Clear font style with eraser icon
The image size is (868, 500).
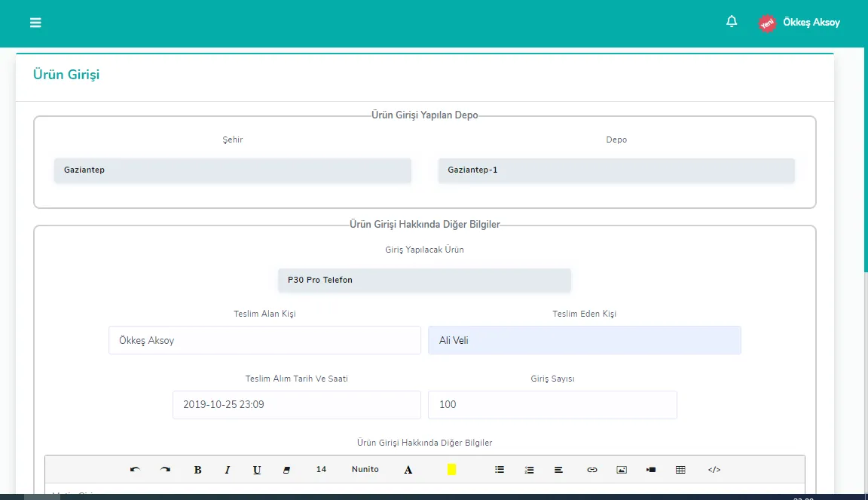coord(286,470)
